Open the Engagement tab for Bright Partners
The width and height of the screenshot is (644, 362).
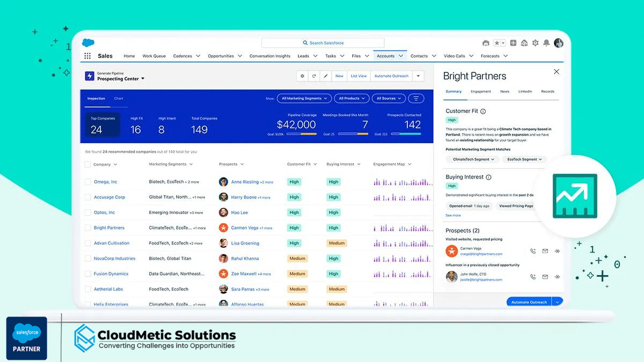pyautogui.click(x=481, y=91)
